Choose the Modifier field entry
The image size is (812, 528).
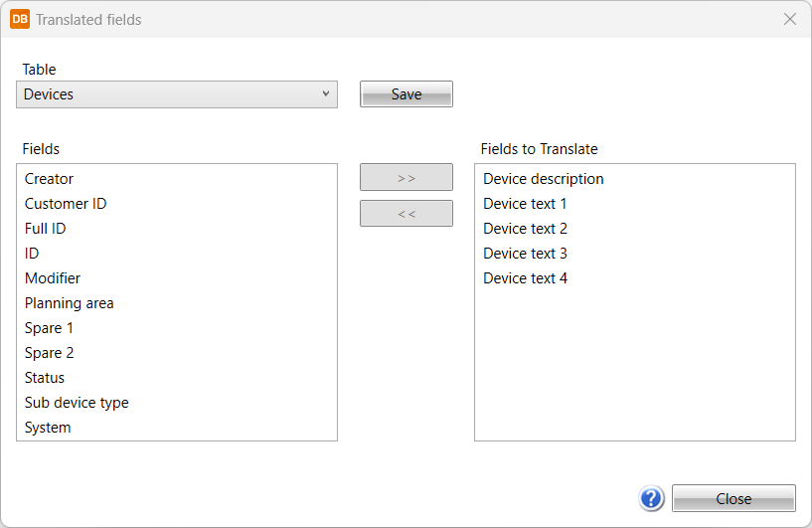point(177,278)
